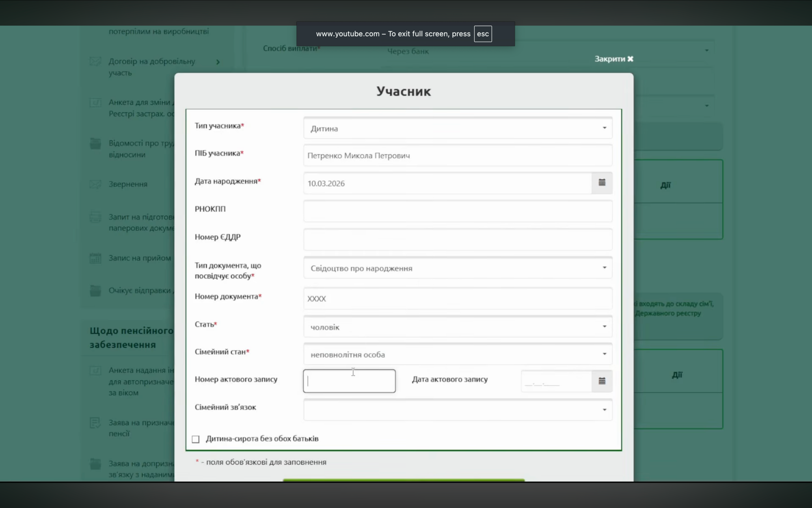Click the Запит на підготовку паперових документів printer icon
Screen dimensions: 812x508
coord(95,217)
